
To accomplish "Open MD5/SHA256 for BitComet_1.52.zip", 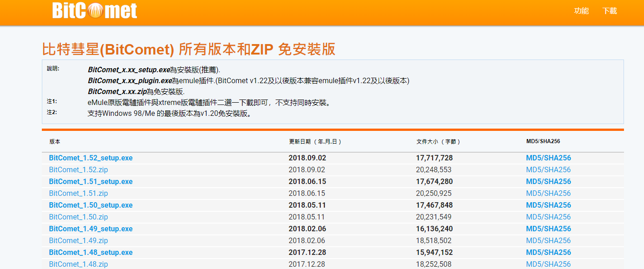I will [x=548, y=170].
